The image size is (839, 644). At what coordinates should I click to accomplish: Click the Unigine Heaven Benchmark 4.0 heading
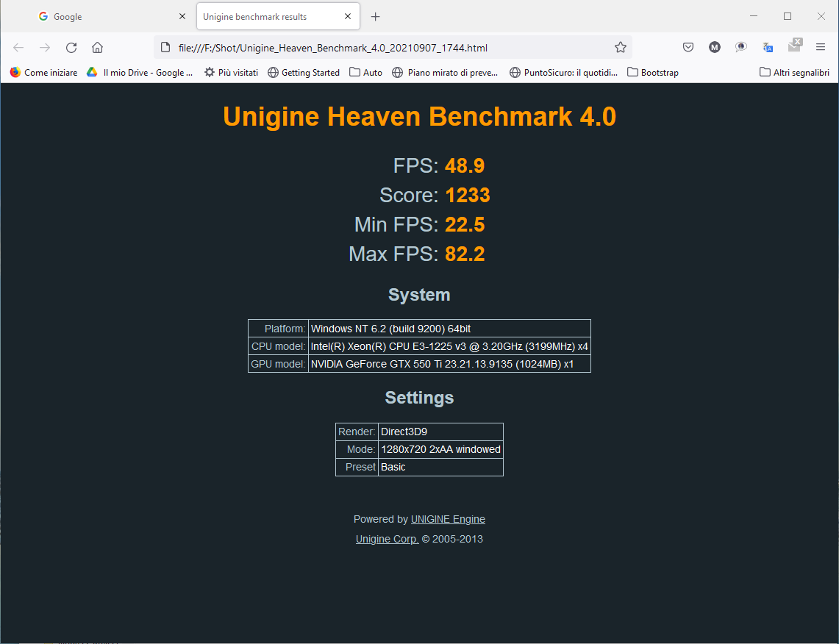(419, 117)
